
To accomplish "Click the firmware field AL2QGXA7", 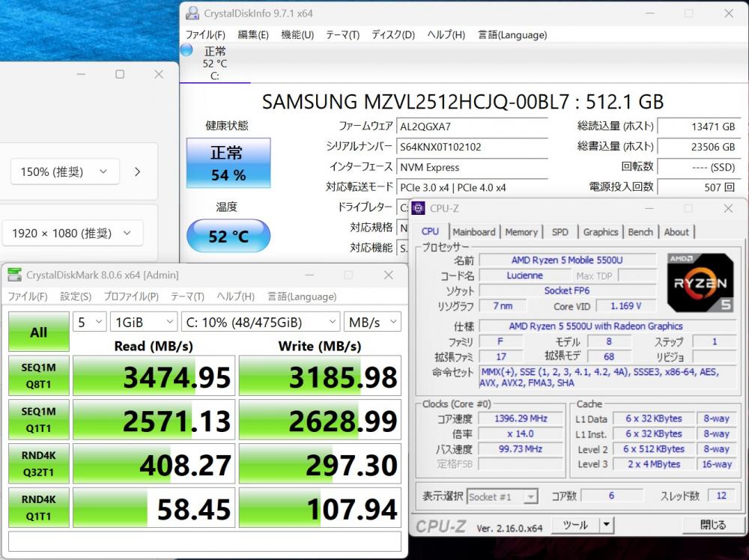I will click(x=472, y=127).
